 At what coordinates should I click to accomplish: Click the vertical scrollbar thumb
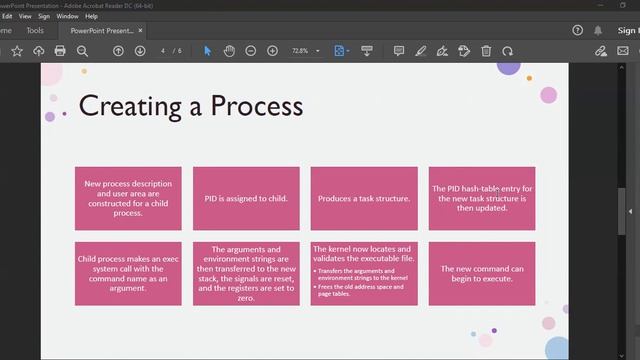[621, 211]
